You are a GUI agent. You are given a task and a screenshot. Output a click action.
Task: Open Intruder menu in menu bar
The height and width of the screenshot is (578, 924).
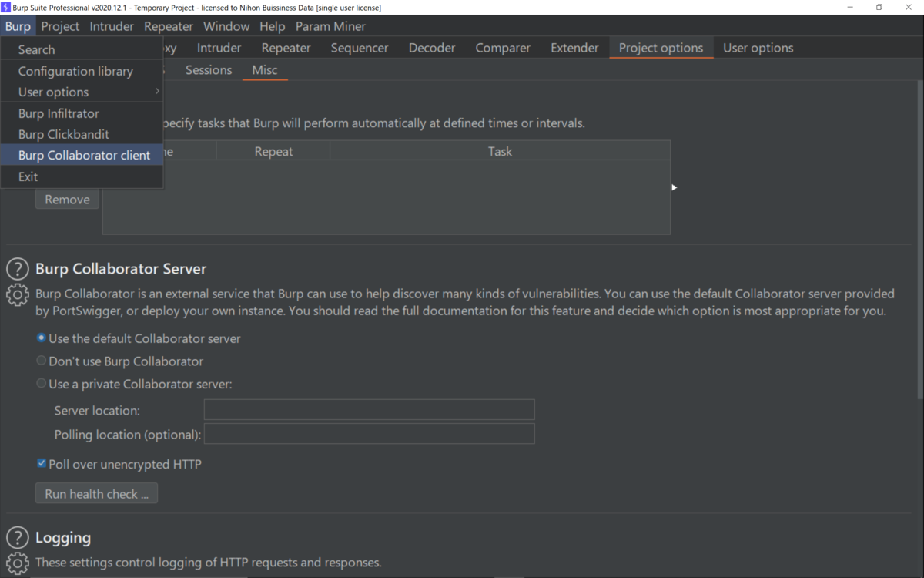click(112, 26)
